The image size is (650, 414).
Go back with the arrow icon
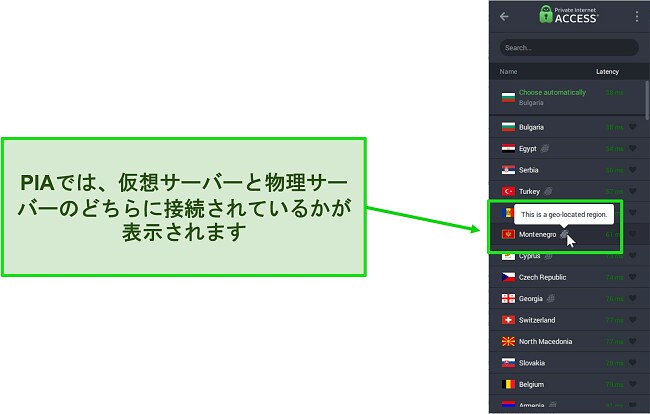point(504,17)
